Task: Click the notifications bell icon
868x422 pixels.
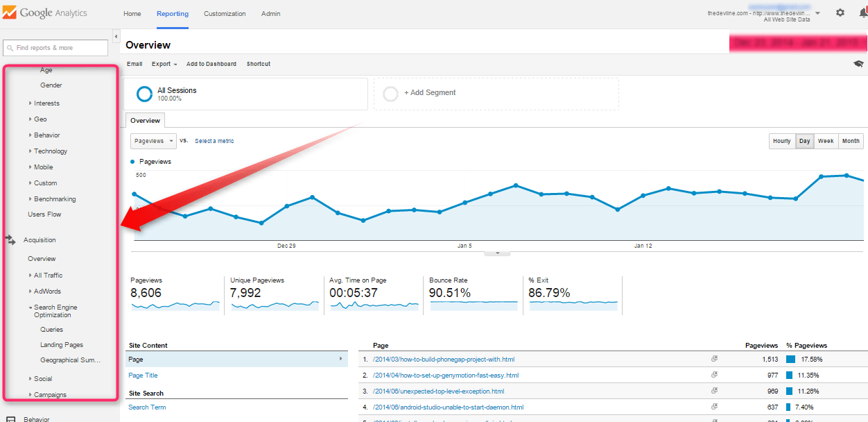Action: 863,12
